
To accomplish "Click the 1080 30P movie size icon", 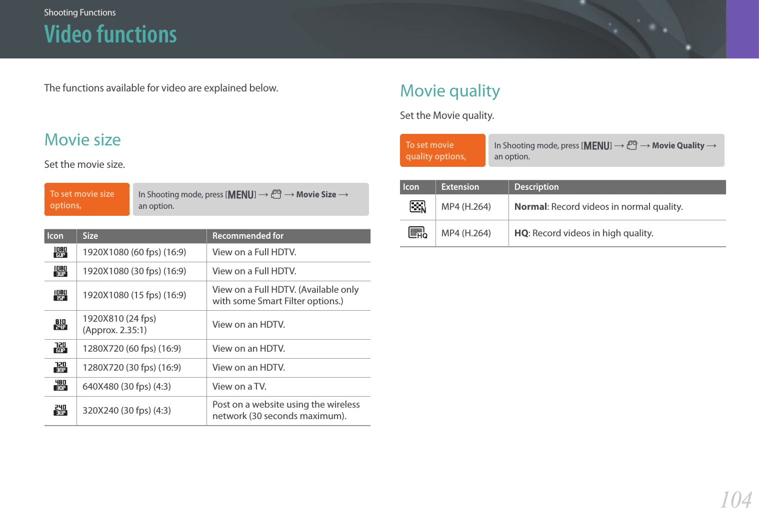I will tap(60, 271).
